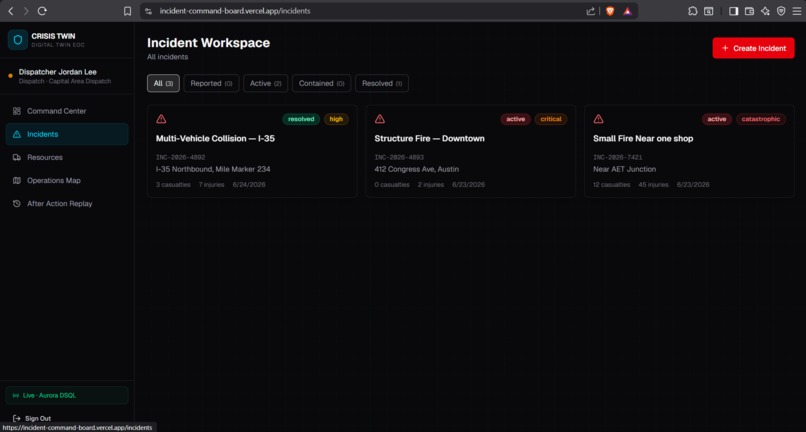Click Dispatcher Jordan Lee name

pyautogui.click(x=58, y=72)
